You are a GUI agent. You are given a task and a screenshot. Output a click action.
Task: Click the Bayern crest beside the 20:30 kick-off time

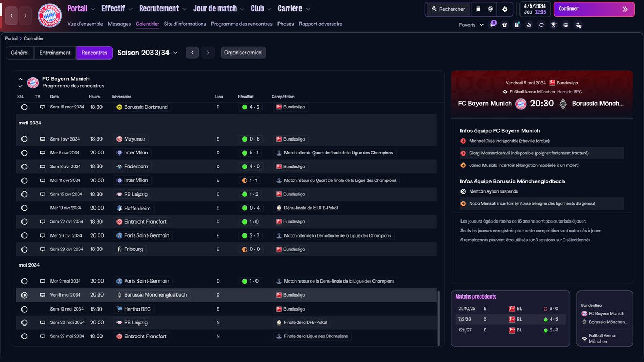tap(521, 104)
